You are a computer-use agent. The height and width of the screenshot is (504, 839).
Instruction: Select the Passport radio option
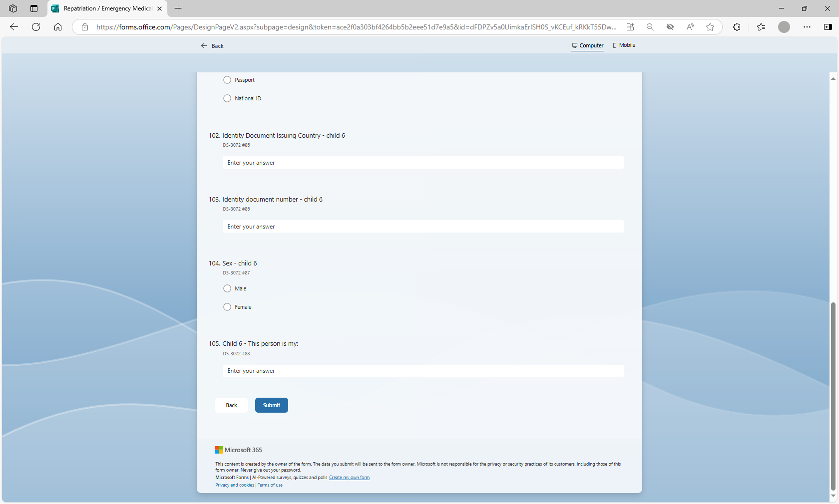227,80
